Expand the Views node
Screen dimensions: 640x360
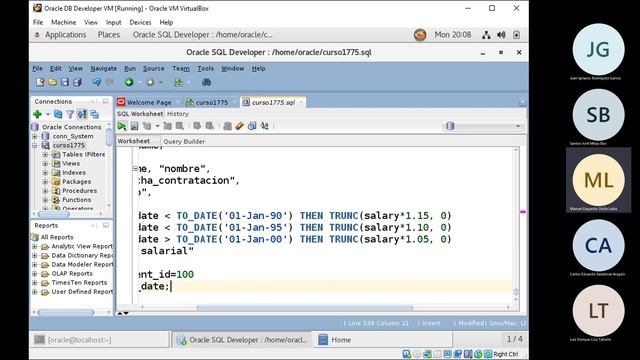click(45, 163)
